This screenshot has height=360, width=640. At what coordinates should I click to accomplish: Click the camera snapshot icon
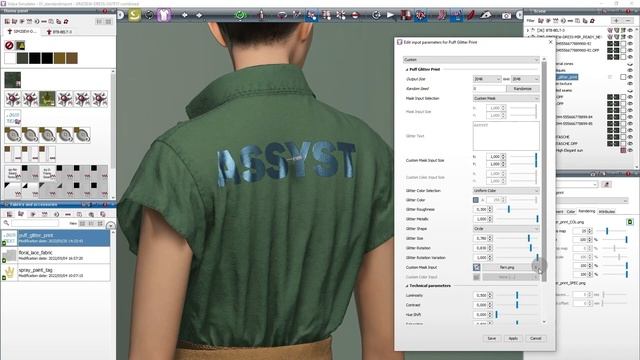tap(506, 16)
